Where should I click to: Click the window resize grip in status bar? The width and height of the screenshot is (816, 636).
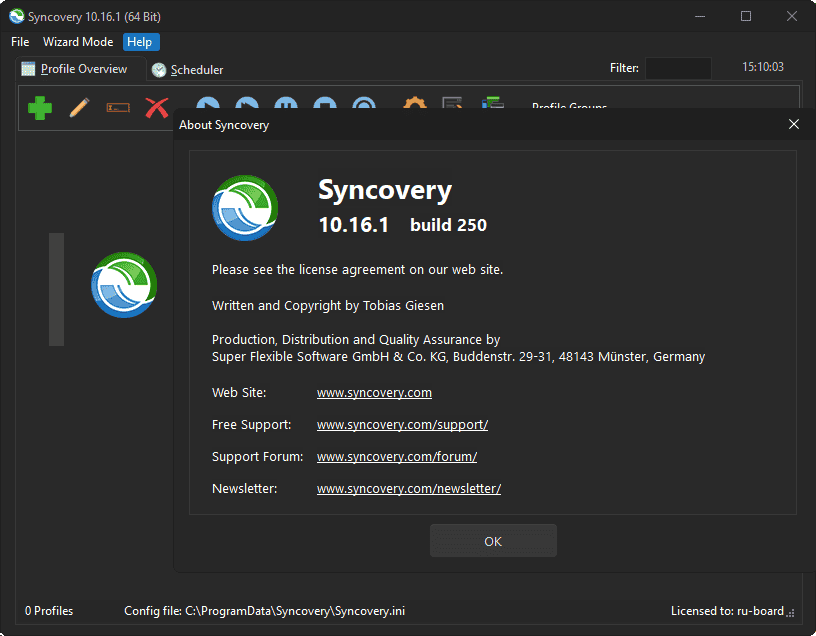pyautogui.click(x=790, y=613)
